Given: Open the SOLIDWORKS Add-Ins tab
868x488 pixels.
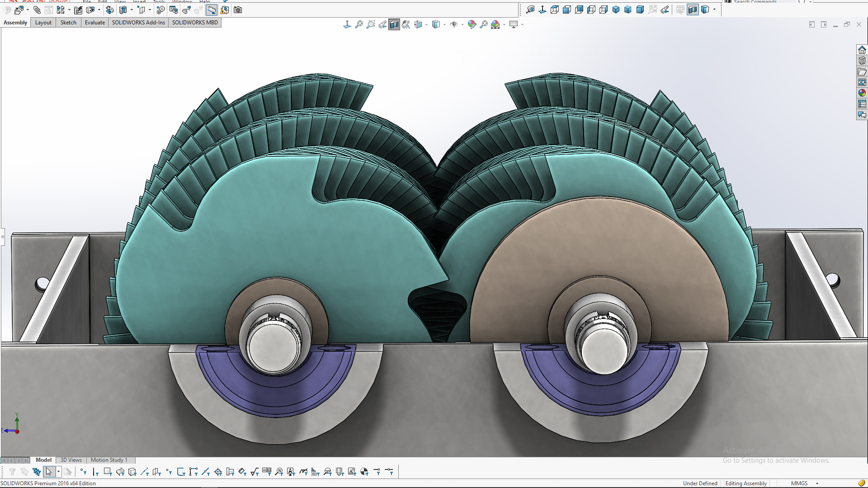Looking at the screenshot, I should pos(138,23).
